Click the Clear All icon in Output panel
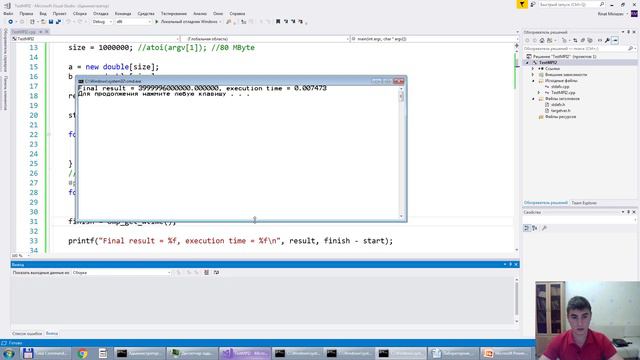 [x=207, y=272]
